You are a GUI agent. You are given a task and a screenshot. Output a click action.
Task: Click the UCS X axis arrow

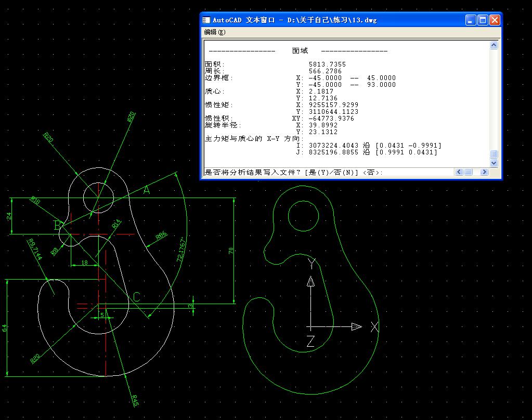[x=356, y=327]
